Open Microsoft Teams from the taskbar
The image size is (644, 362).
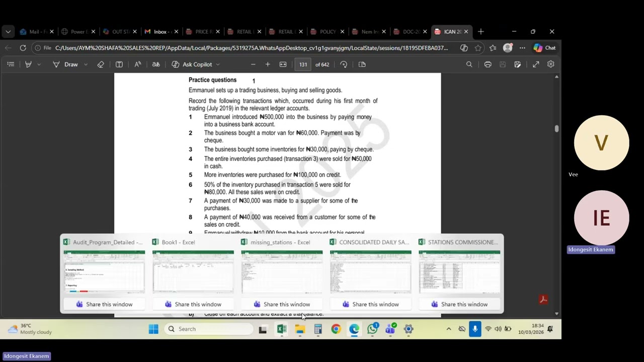click(x=390, y=329)
